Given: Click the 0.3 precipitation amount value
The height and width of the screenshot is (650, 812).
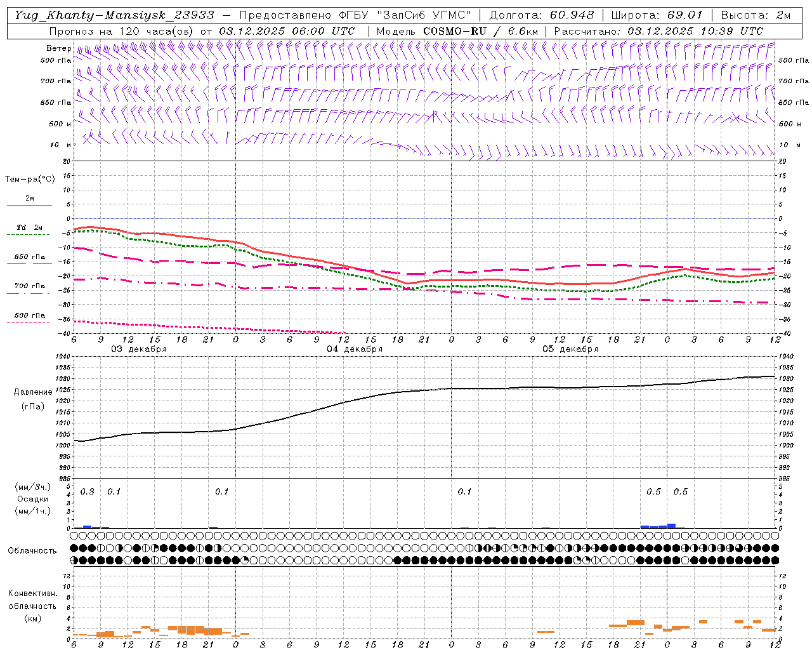Looking at the screenshot, I should click(x=88, y=492).
